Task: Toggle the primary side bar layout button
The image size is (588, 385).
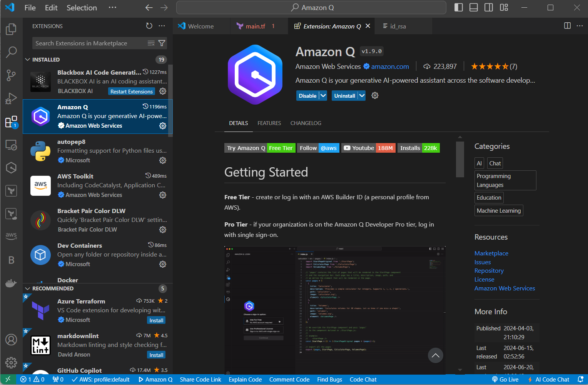Action: [x=458, y=8]
